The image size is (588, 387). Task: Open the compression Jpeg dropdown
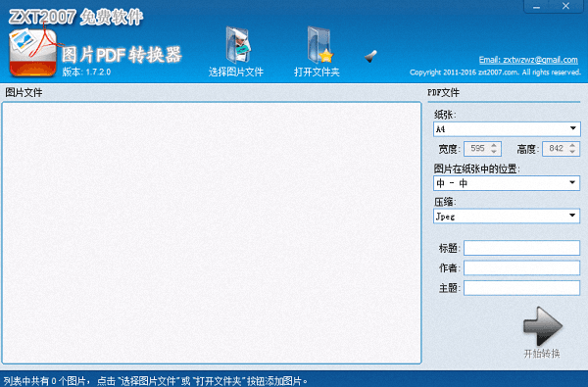click(572, 216)
